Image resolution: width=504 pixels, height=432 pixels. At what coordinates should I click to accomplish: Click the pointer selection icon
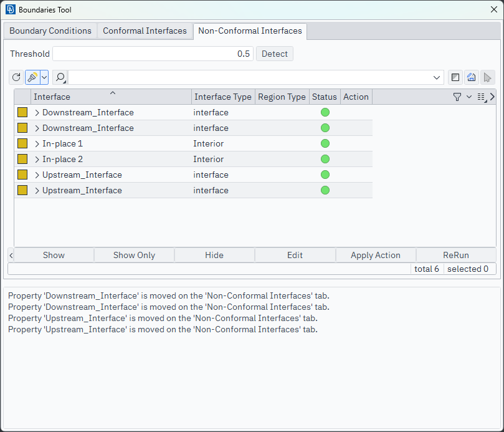[488, 77]
